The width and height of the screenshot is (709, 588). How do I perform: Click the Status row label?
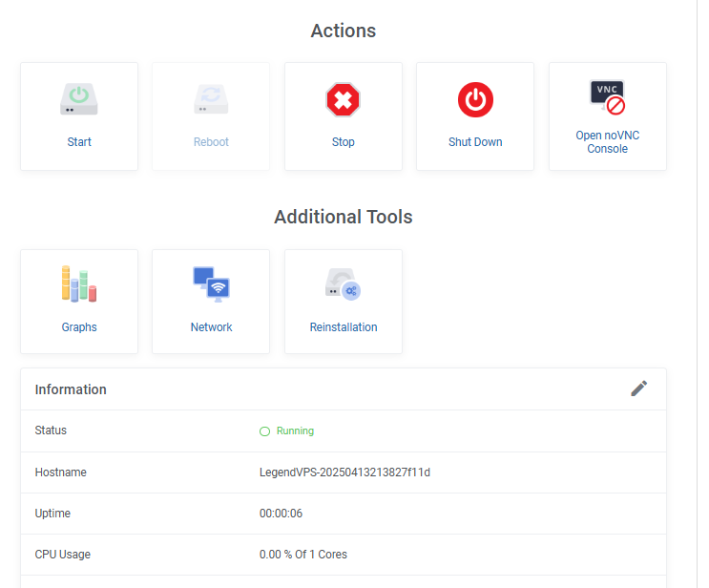(x=51, y=430)
